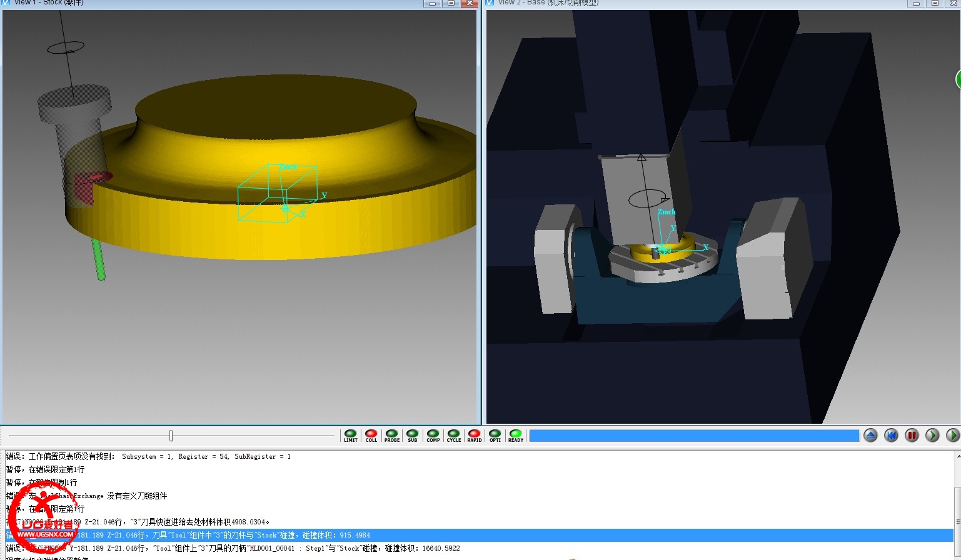Click the Zmch axis label in View 2
Viewport: 961px width, 560px height.
tap(667, 212)
